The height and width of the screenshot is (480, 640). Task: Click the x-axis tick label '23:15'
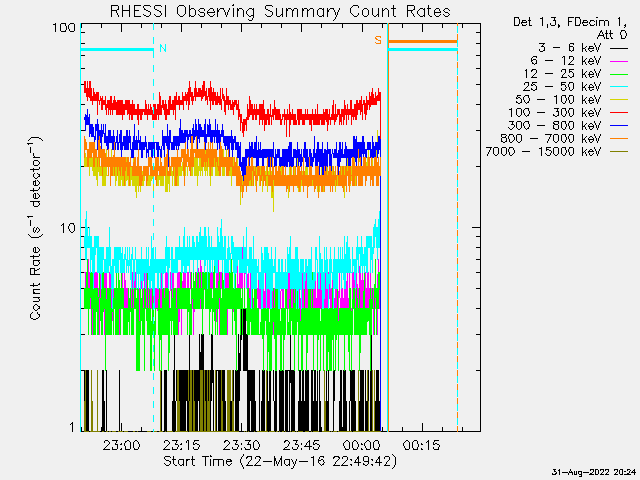(x=181, y=445)
